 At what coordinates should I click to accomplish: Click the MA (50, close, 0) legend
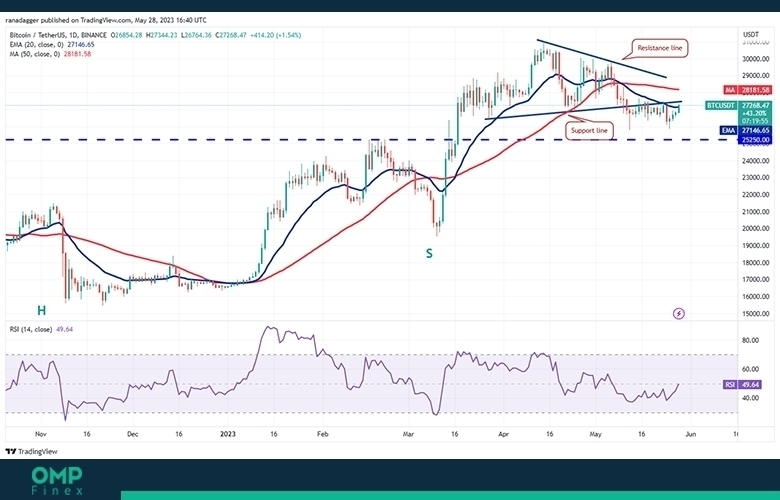pyautogui.click(x=35, y=54)
